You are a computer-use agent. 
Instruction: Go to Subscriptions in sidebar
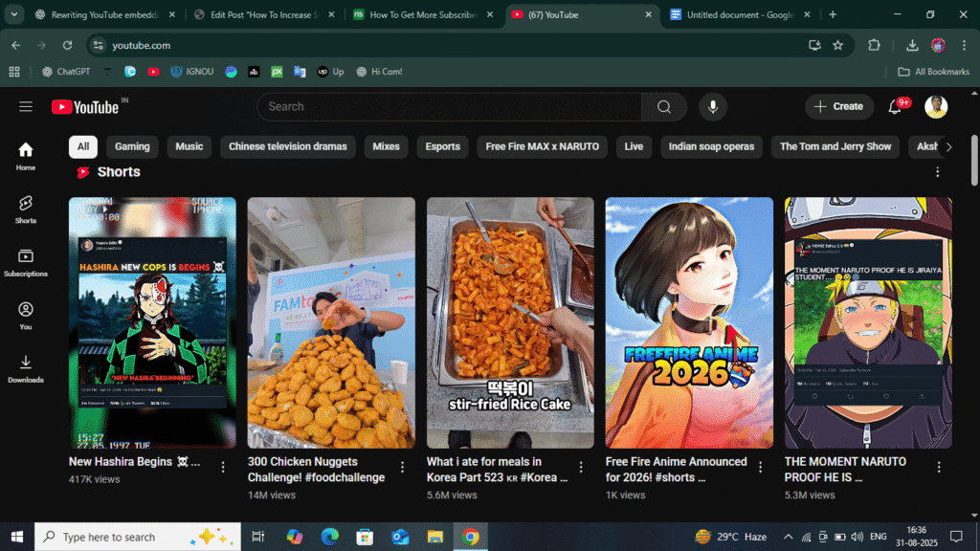(x=26, y=262)
